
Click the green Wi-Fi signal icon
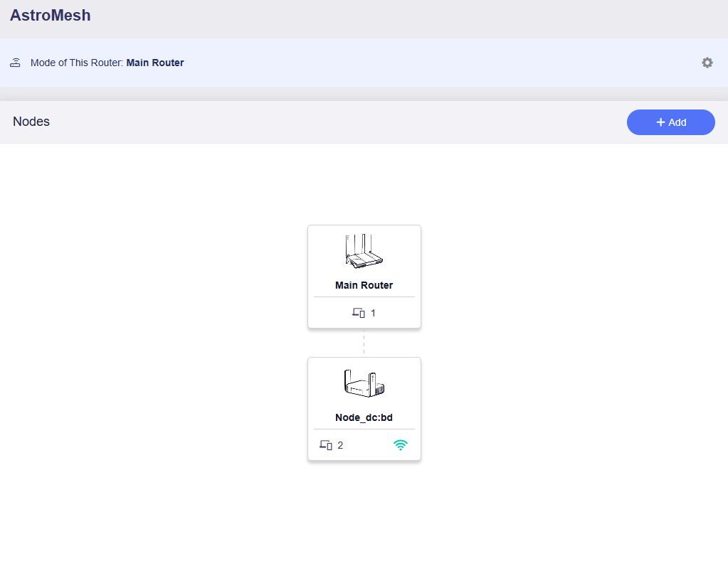tap(400, 445)
